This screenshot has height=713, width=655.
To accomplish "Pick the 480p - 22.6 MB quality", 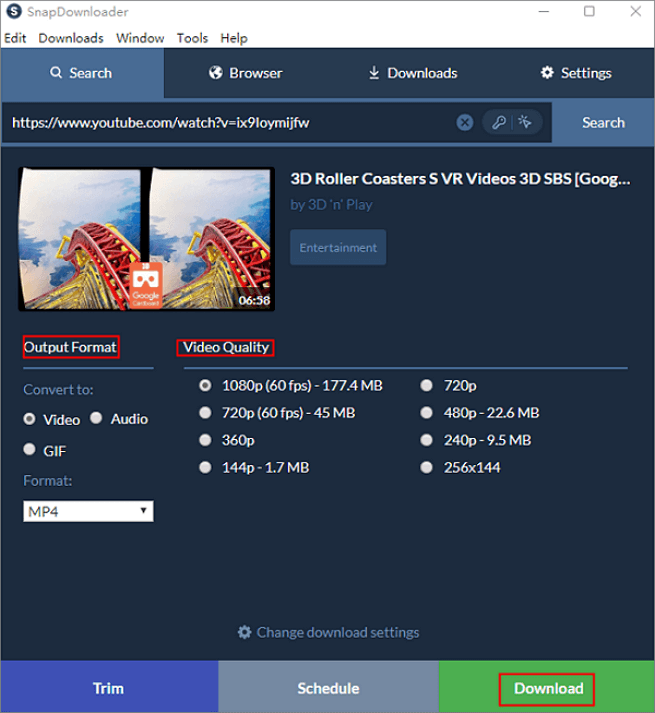I will pyautogui.click(x=427, y=412).
